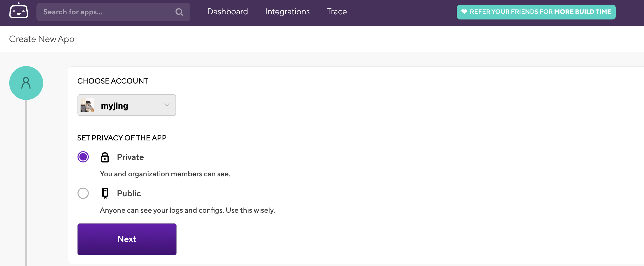
Task: Open the Trace menu item
Action: pos(337,12)
